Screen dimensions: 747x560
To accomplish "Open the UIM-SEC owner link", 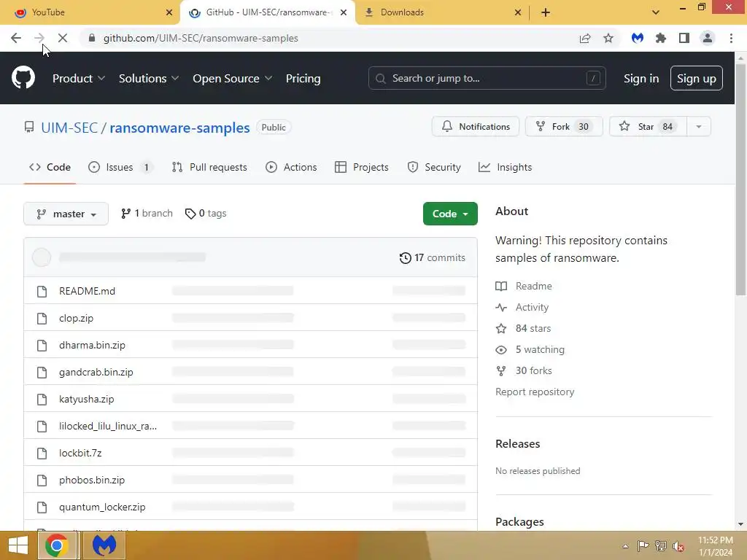I will (x=69, y=128).
